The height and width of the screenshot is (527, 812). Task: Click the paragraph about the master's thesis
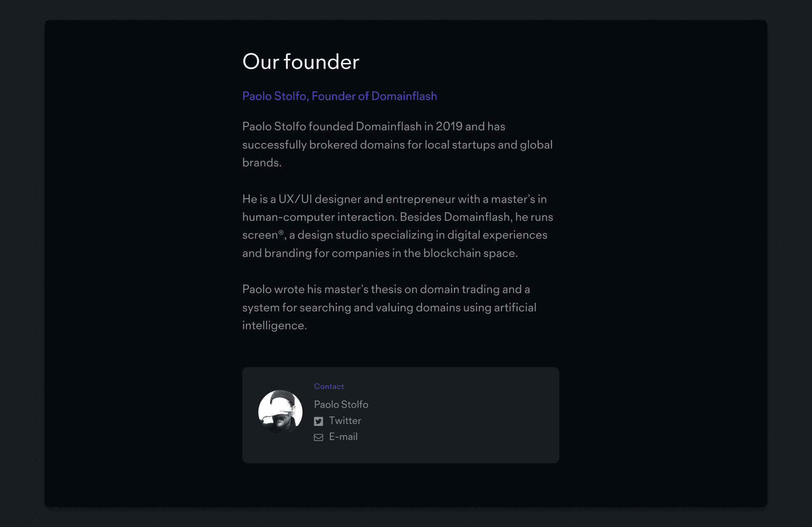389,307
